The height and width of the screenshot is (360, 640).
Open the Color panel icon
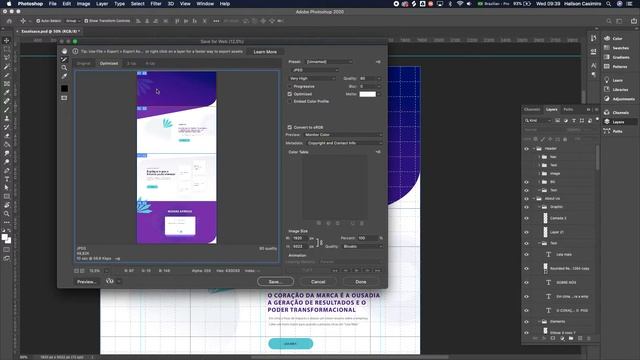point(607,38)
